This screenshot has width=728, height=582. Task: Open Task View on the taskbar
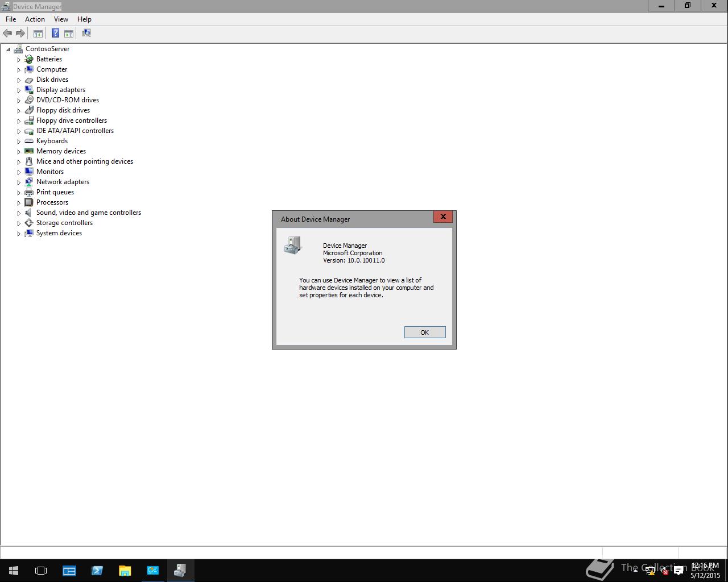[41, 571]
